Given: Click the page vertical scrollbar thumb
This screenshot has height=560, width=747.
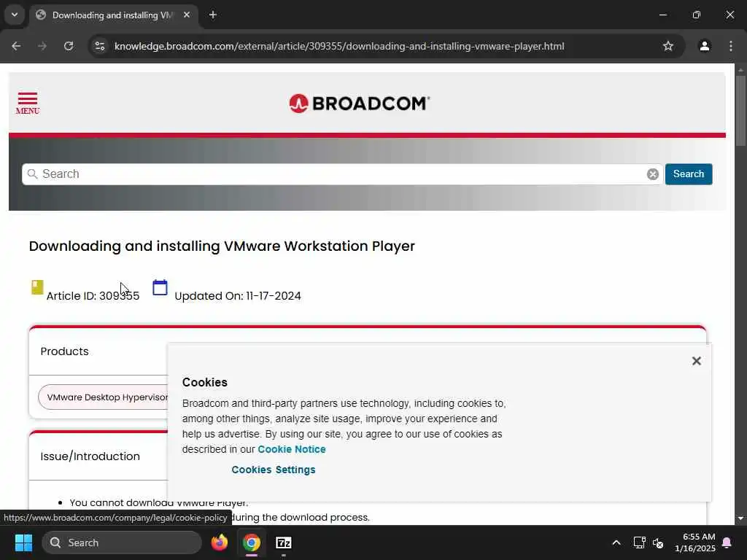Looking at the screenshot, I should (740, 110).
